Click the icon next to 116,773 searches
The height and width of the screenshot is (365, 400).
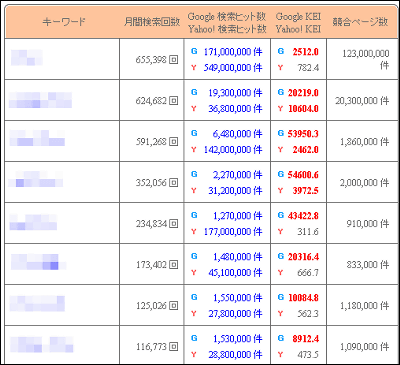pyautogui.click(x=173, y=347)
